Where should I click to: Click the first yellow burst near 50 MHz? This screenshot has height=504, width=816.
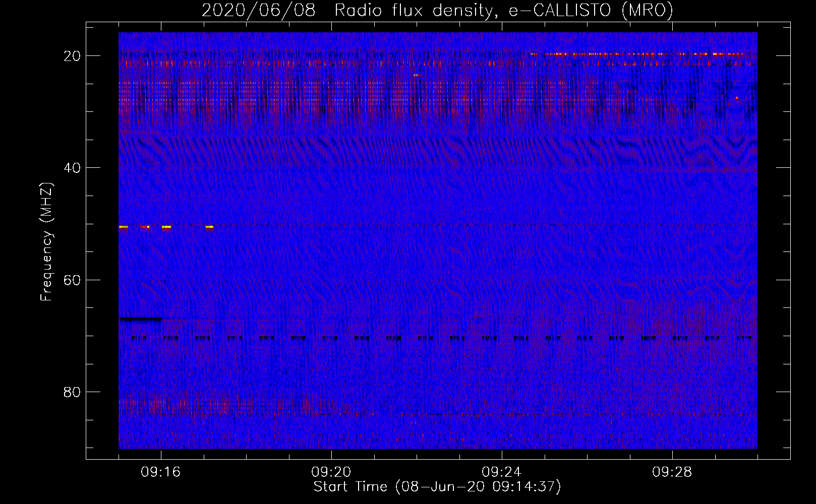[124, 227]
